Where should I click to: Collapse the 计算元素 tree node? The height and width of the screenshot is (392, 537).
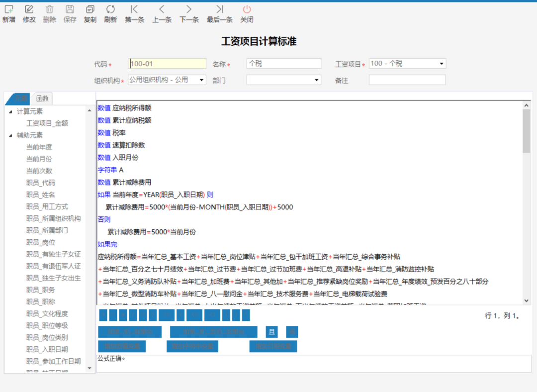click(x=10, y=112)
